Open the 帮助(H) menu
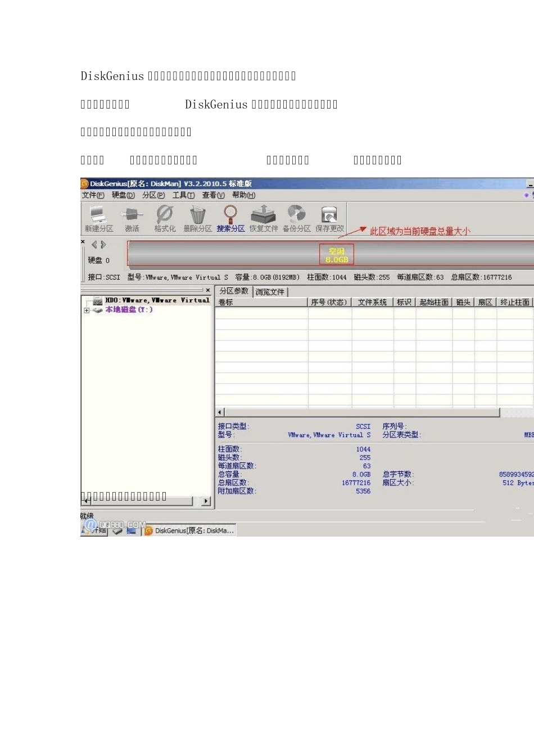Screen dimensions: 534x756 coord(243,195)
